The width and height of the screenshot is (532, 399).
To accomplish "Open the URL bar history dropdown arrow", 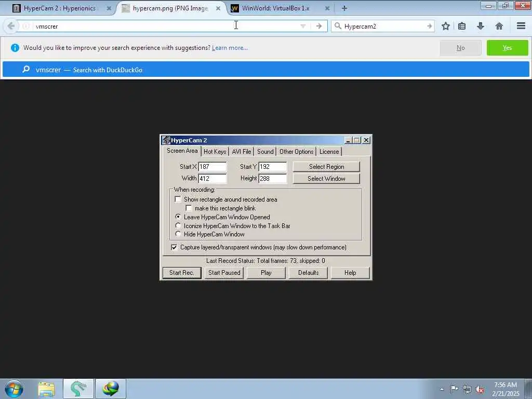I will 303,26.
